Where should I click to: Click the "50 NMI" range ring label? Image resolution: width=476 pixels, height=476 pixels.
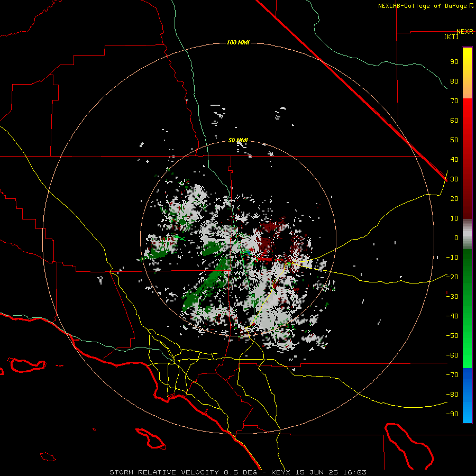click(238, 140)
